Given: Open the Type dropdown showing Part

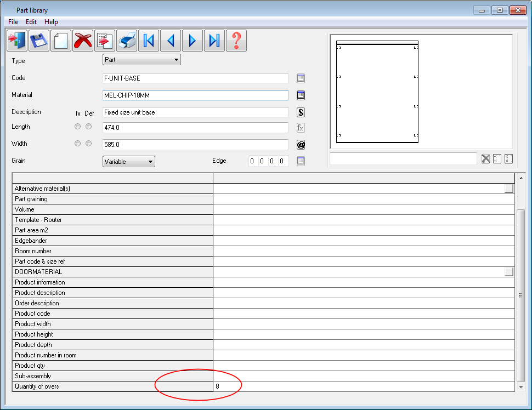Looking at the screenshot, I should pos(142,60).
